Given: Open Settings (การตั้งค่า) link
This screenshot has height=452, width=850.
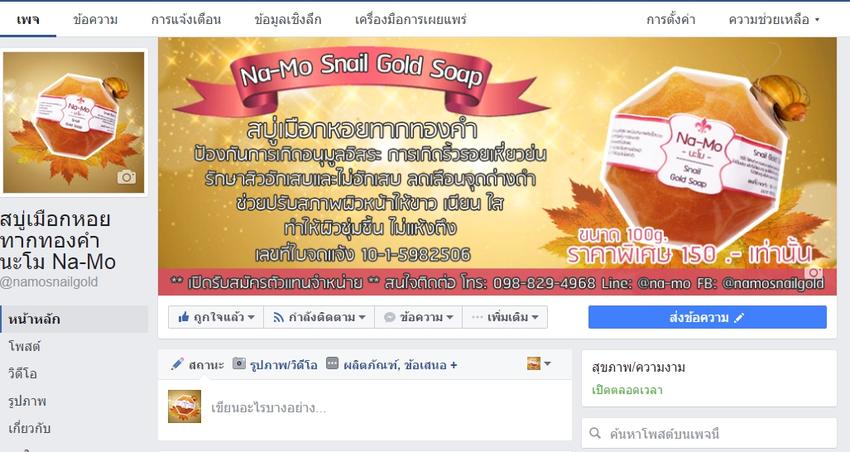Looking at the screenshot, I should (671, 20).
